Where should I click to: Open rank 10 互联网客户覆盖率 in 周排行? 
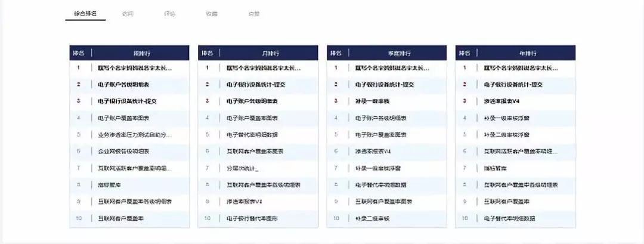coord(120,218)
